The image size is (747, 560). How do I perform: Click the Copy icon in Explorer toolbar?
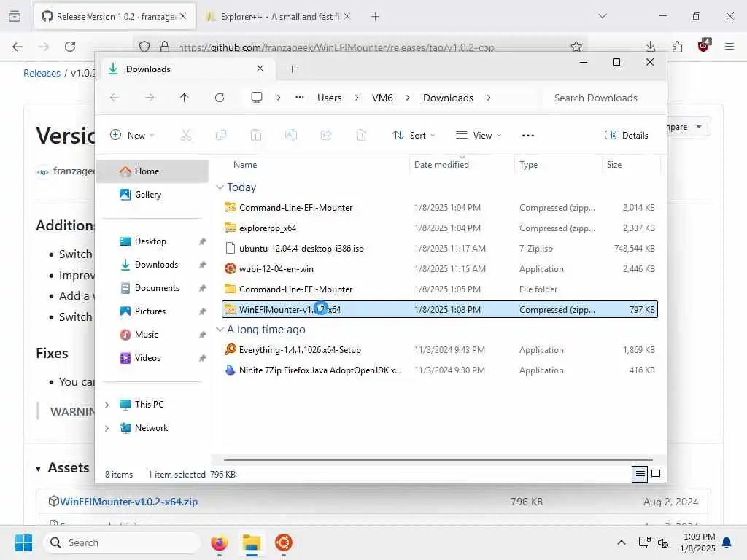click(x=221, y=135)
